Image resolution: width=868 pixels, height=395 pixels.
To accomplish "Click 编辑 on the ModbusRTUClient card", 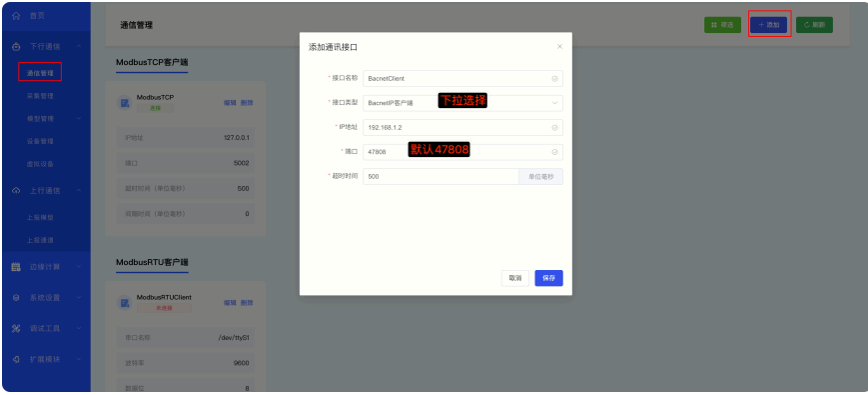I will click(230, 302).
